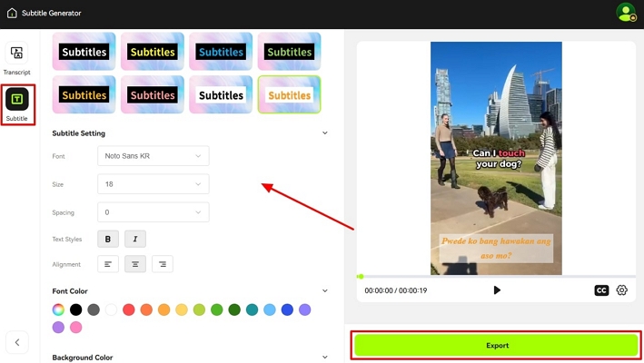Toggle bold text style
The image size is (644, 363).
108,239
